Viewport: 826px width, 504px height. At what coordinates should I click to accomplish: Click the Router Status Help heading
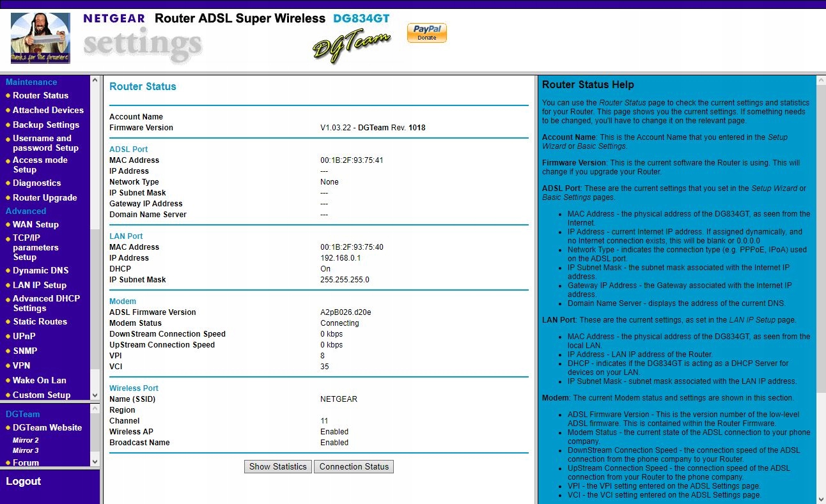point(588,84)
